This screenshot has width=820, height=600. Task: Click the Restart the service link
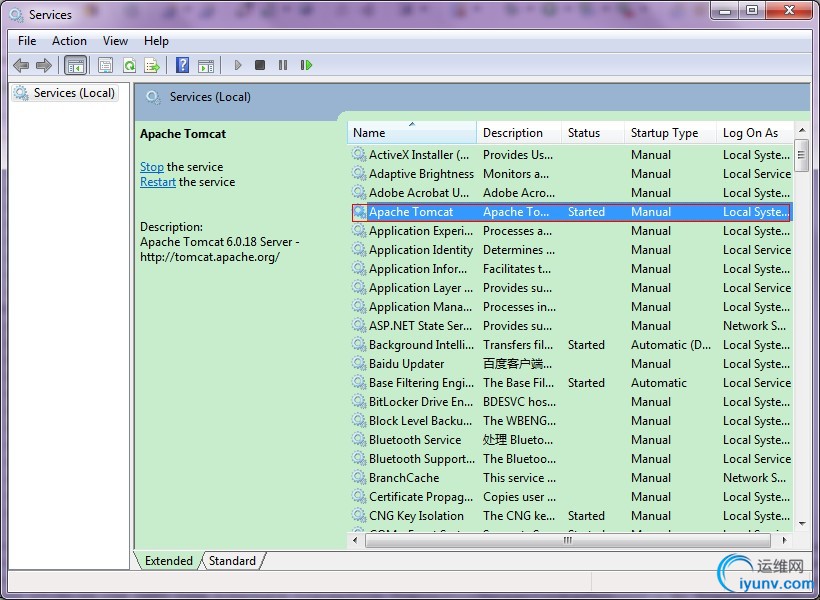point(158,182)
